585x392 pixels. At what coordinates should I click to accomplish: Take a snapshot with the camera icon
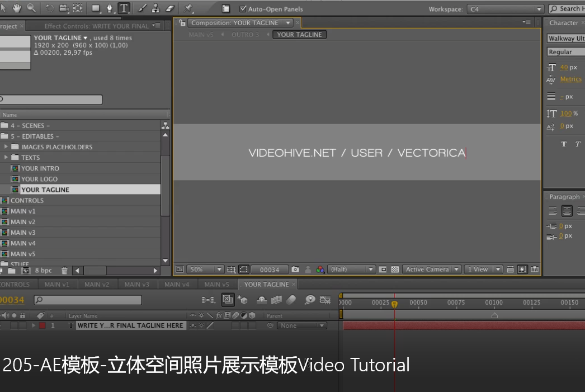[x=295, y=270]
